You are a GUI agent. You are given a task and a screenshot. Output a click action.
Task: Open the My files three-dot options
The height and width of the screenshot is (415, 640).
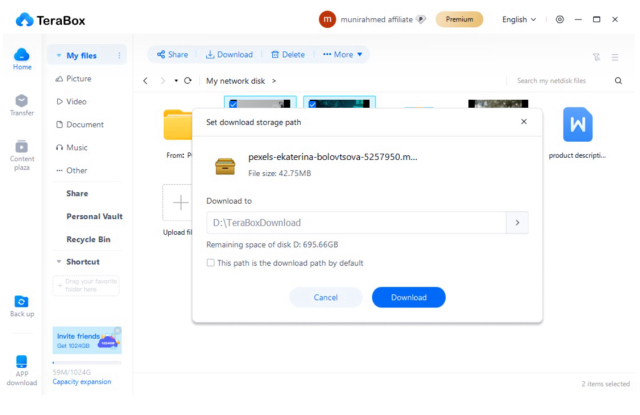(119, 55)
